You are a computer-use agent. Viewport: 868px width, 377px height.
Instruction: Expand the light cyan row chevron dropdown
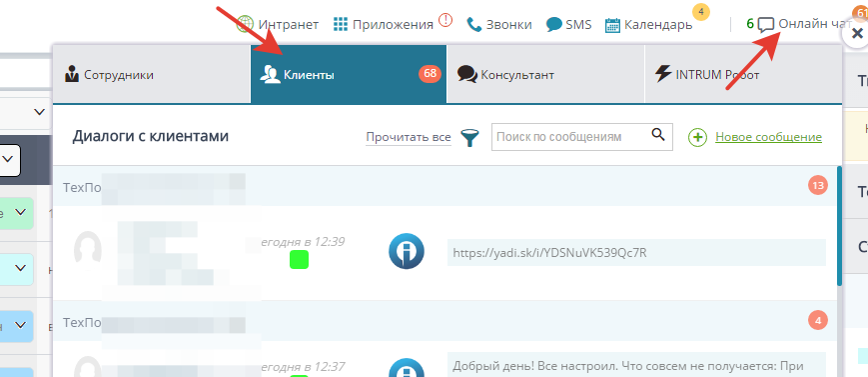(x=21, y=268)
